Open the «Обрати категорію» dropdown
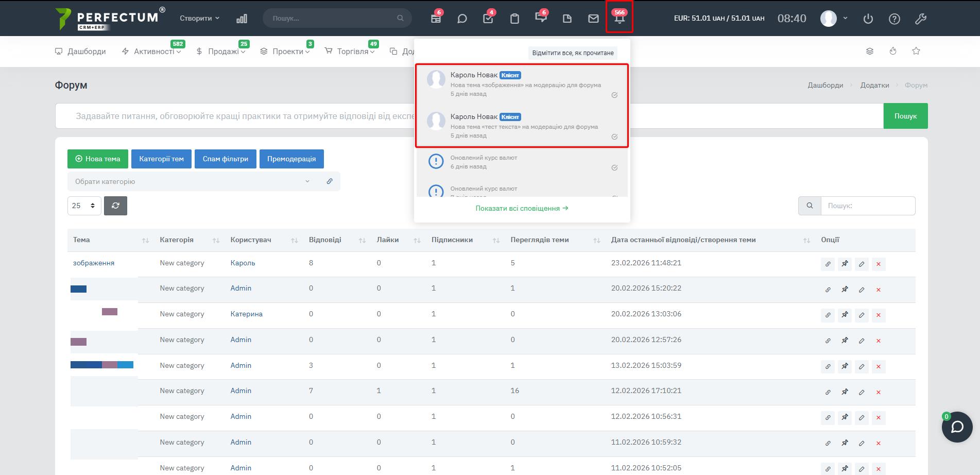Image resolution: width=980 pixels, height=475 pixels. pyautogui.click(x=192, y=181)
